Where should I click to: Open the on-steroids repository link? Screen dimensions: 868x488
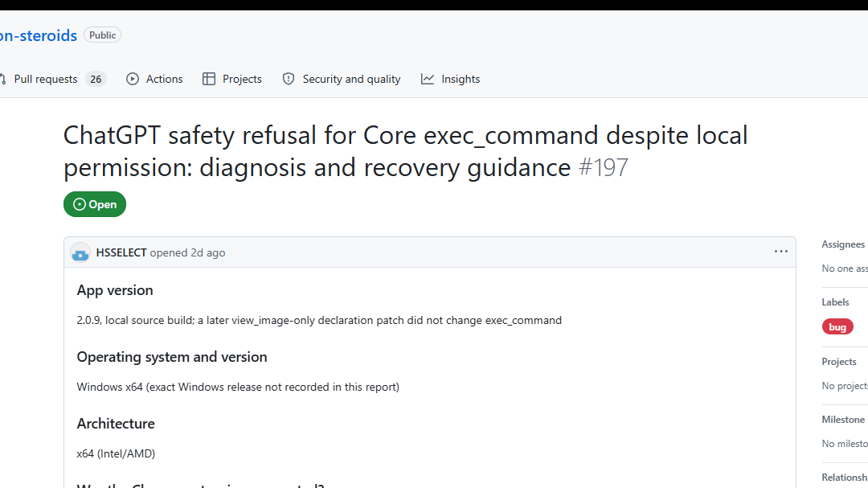coord(39,35)
